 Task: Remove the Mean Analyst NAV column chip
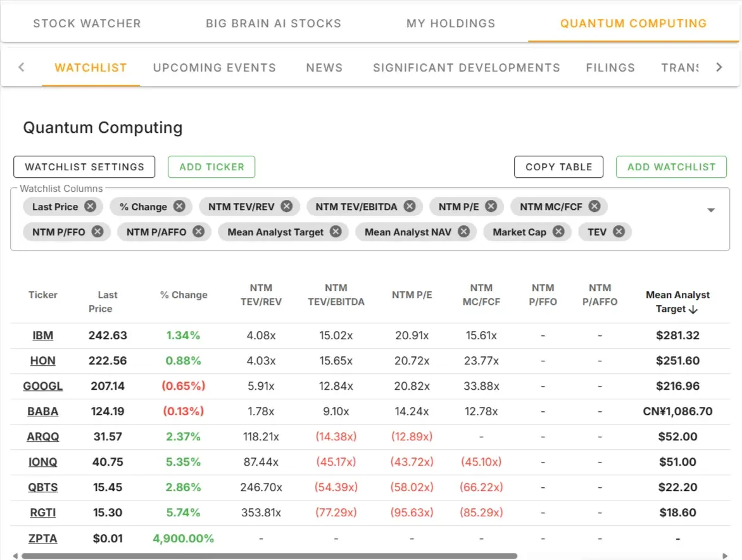click(463, 232)
